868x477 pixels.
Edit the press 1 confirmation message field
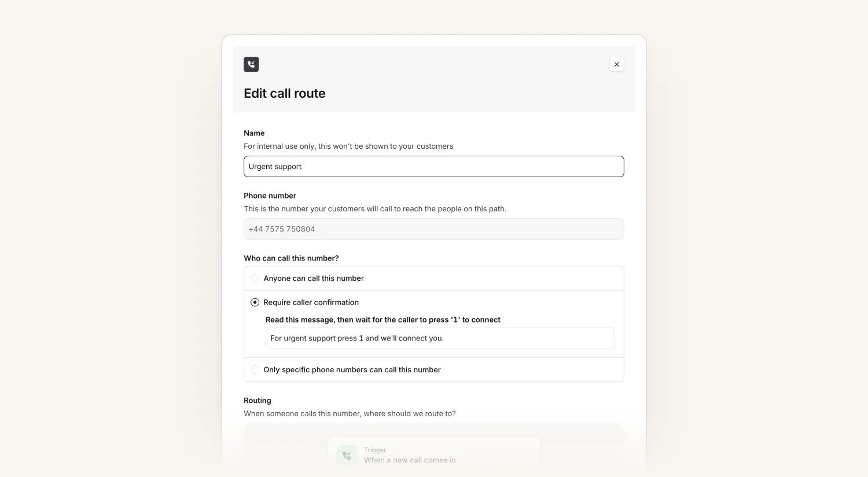(440, 338)
